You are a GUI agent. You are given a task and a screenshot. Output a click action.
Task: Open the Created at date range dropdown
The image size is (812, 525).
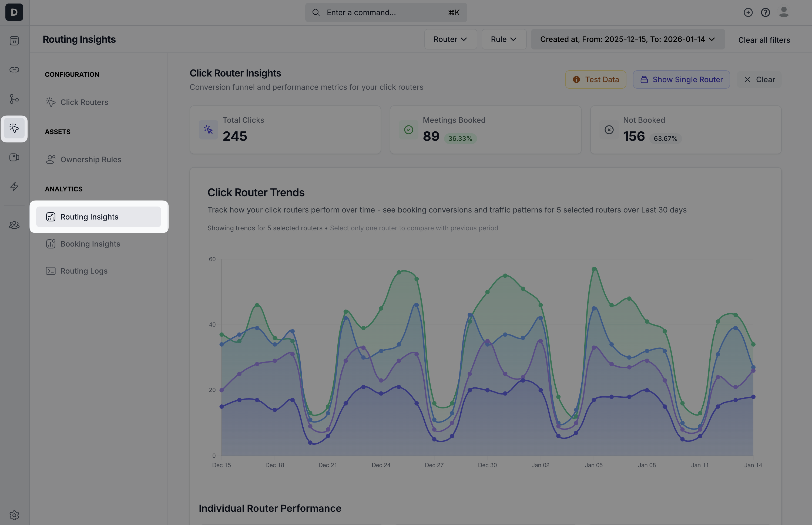pyautogui.click(x=628, y=39)
